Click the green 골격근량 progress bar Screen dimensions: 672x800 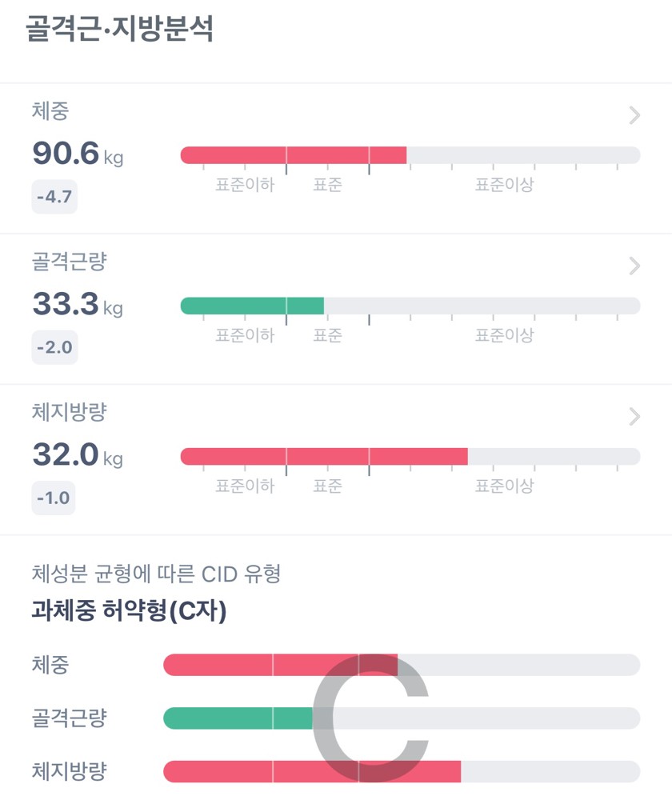[252, 306]
